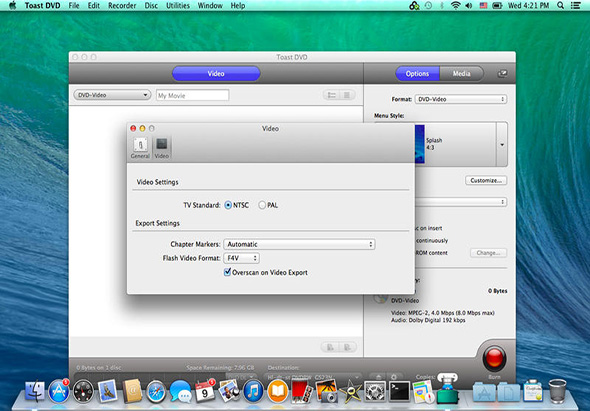This screenshot has height=411, width=590.
Task: Click the Toast DVD toaster dock icon
Action: (x=448, y=390)
